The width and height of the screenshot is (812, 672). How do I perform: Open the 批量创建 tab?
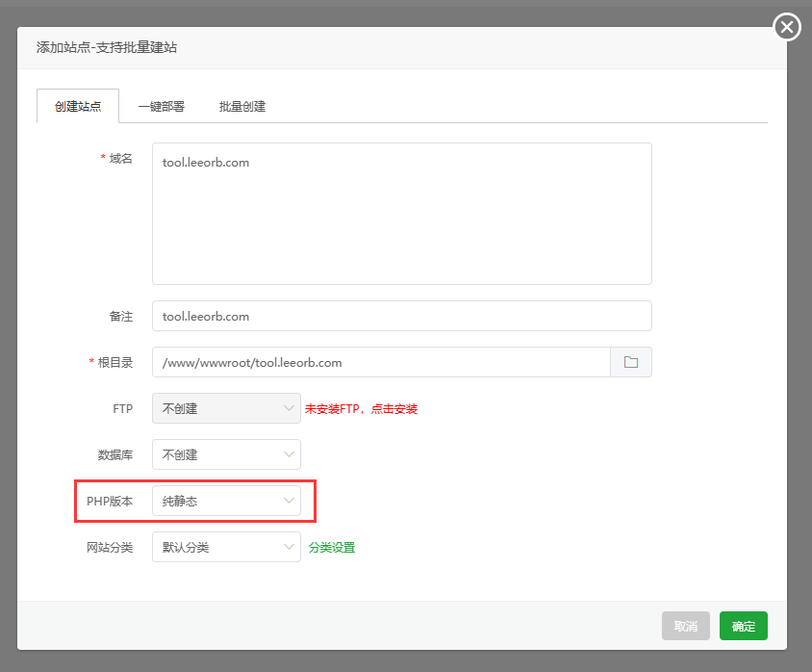pyautogui.click(x=241, y=106)
